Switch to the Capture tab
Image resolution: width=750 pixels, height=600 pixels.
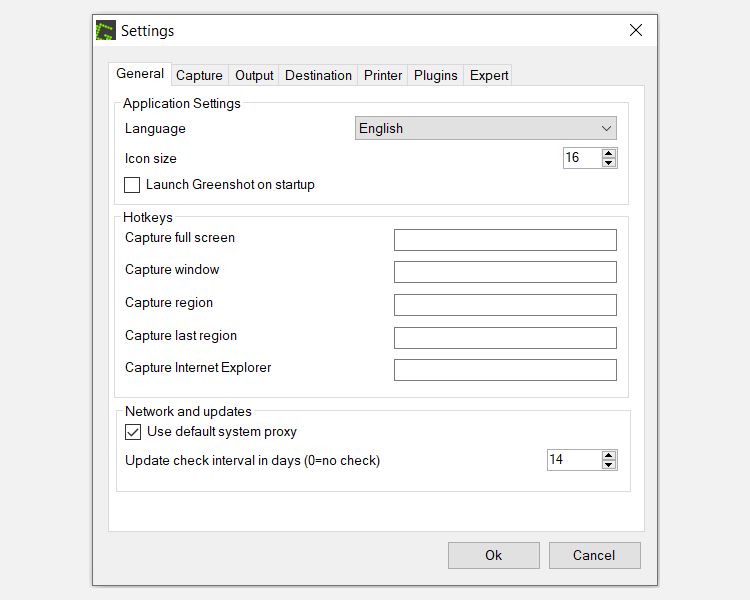coord(199,75)
